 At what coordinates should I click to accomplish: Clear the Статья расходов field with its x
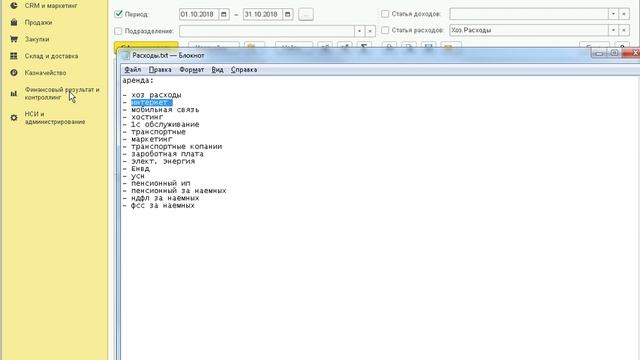[x=624, y=30]
